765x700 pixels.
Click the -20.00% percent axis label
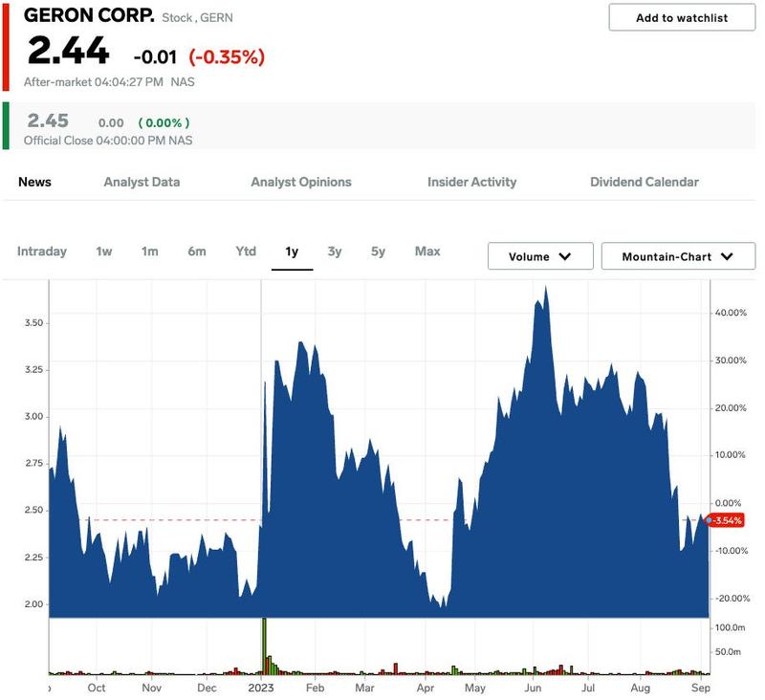(x=732, y=599)
